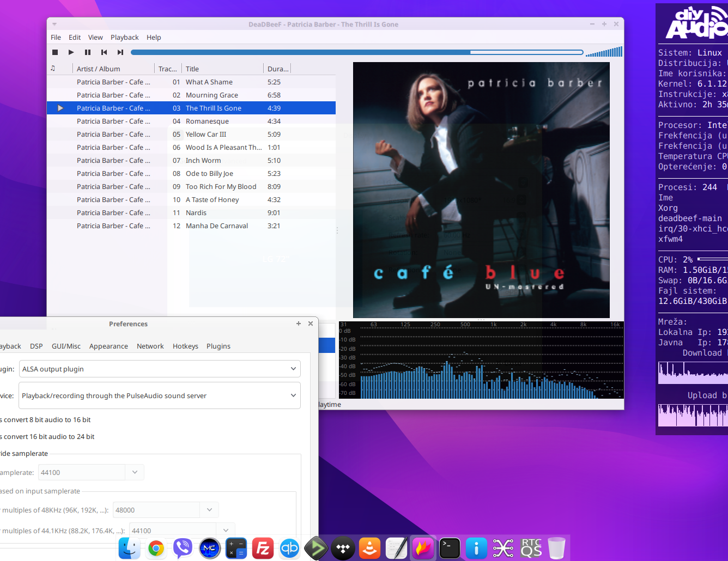
Task: Select track 'A Taste of Honey'
Action: pos(191,199)
